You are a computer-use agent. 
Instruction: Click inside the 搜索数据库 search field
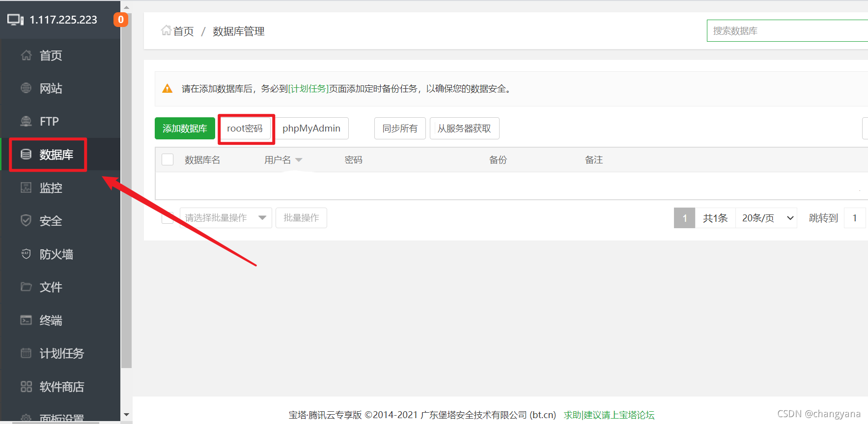[x=787, y=31]
